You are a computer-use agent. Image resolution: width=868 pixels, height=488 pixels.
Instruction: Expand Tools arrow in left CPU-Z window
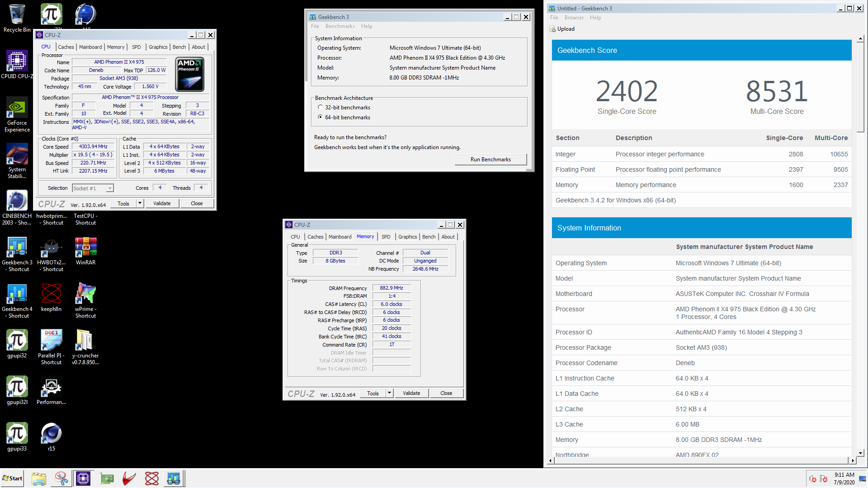click(x=140, y=203)
